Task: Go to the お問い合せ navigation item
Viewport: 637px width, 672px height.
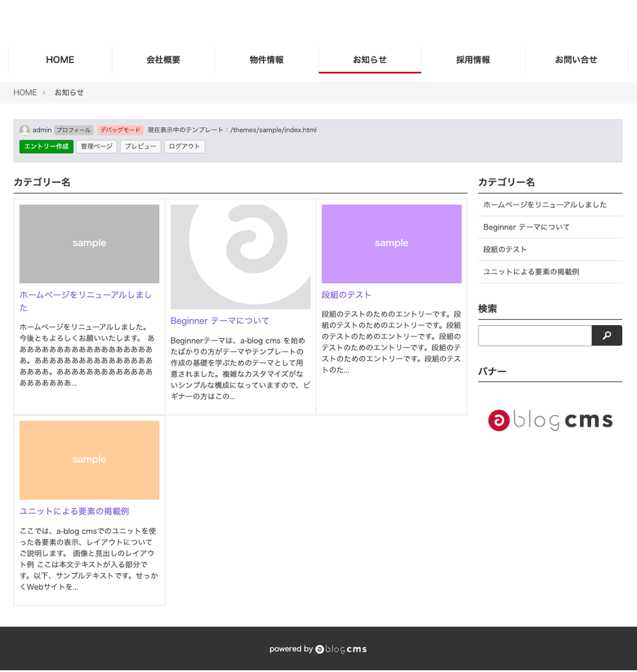Action: (576, 60)
